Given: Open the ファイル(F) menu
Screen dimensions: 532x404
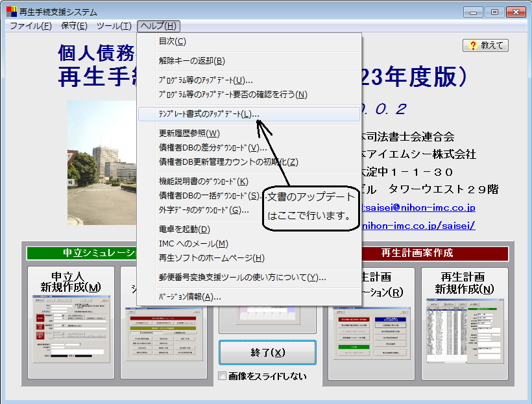Looking at the screenshot, I should coord(30,26).
